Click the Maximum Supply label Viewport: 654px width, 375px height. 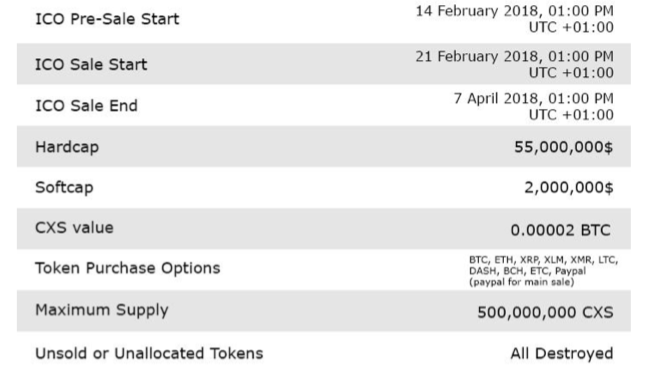point(102,310)
